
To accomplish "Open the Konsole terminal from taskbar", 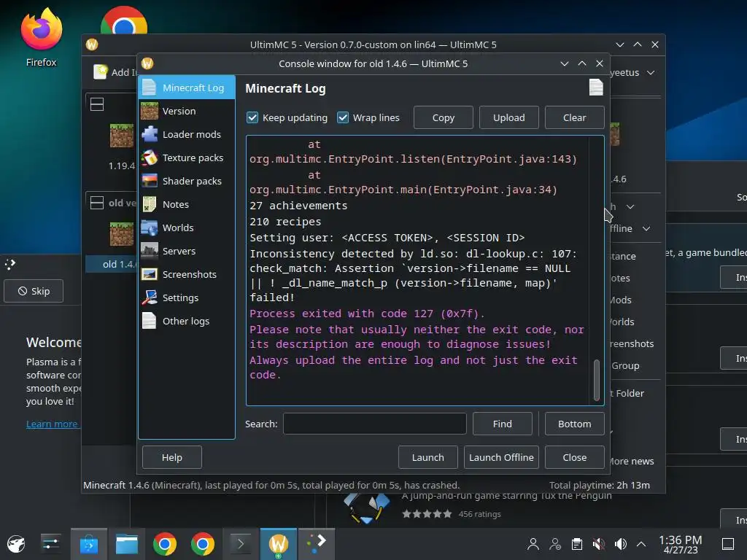I will [x=241, y=544].
